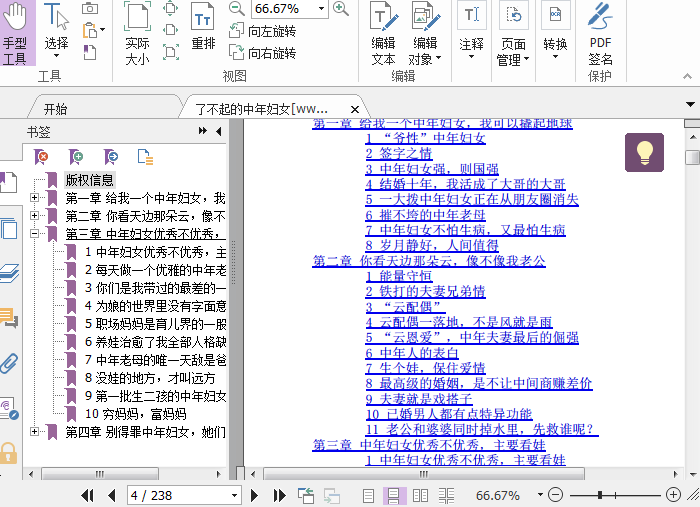Switch to the 开始 tab
The height and width of the screenshot is (507, 700).
pos(56,109)
